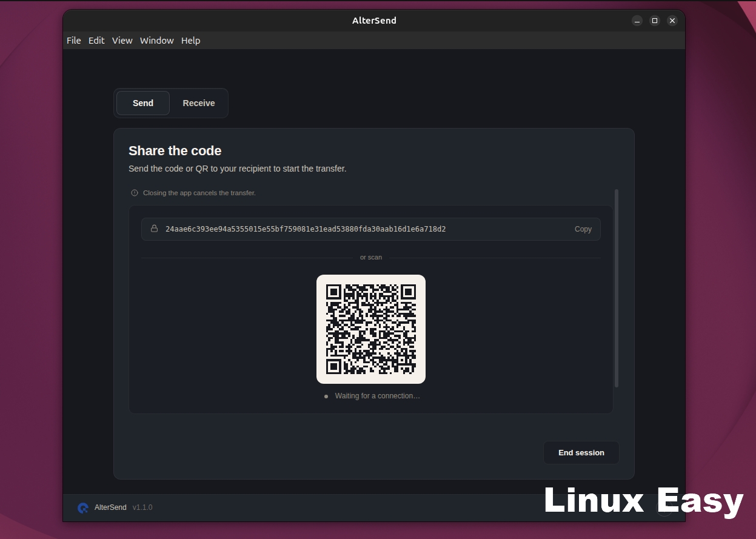Click the AlterSend title in the window titlebar
756x539 pixels.
pos(374,21)
